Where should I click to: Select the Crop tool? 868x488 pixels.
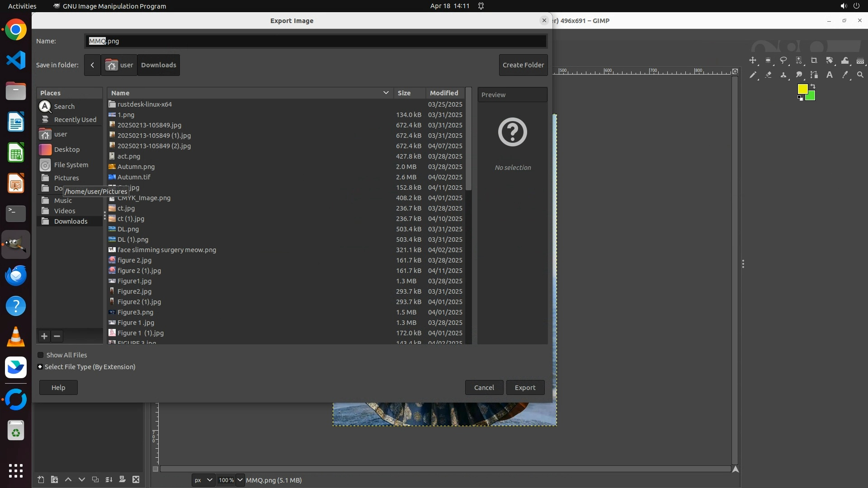pos(814,61)
